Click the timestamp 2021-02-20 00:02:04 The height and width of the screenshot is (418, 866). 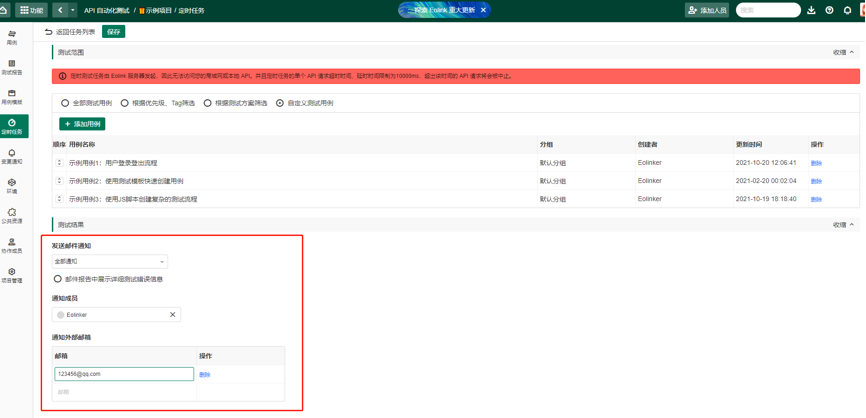[x=766, y=181]
